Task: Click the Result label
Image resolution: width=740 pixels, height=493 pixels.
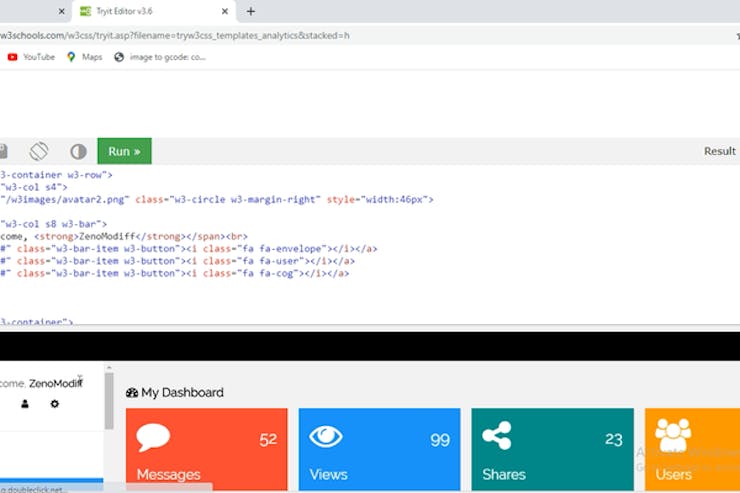Action: (720, 151)
